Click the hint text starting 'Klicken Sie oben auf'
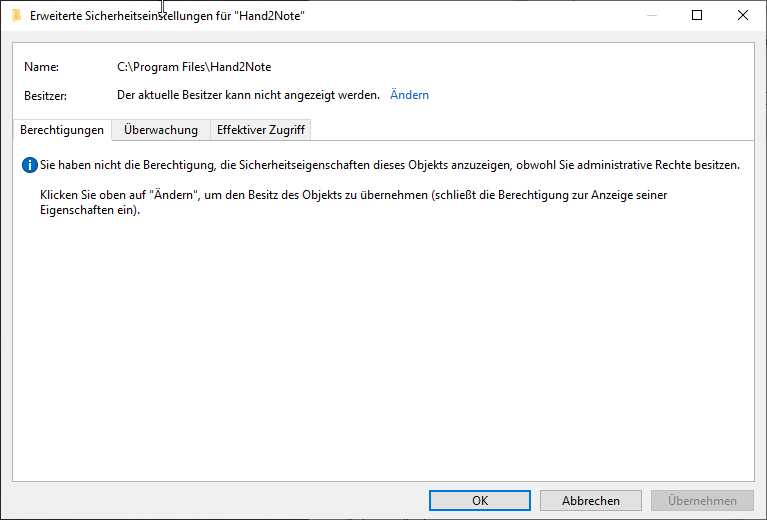 click(354, 203)
